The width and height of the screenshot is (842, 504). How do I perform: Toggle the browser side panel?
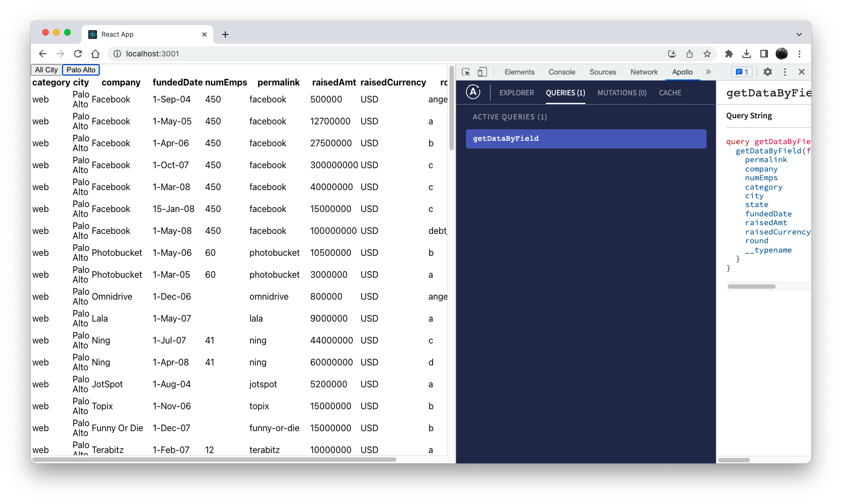tap(764, 54)
